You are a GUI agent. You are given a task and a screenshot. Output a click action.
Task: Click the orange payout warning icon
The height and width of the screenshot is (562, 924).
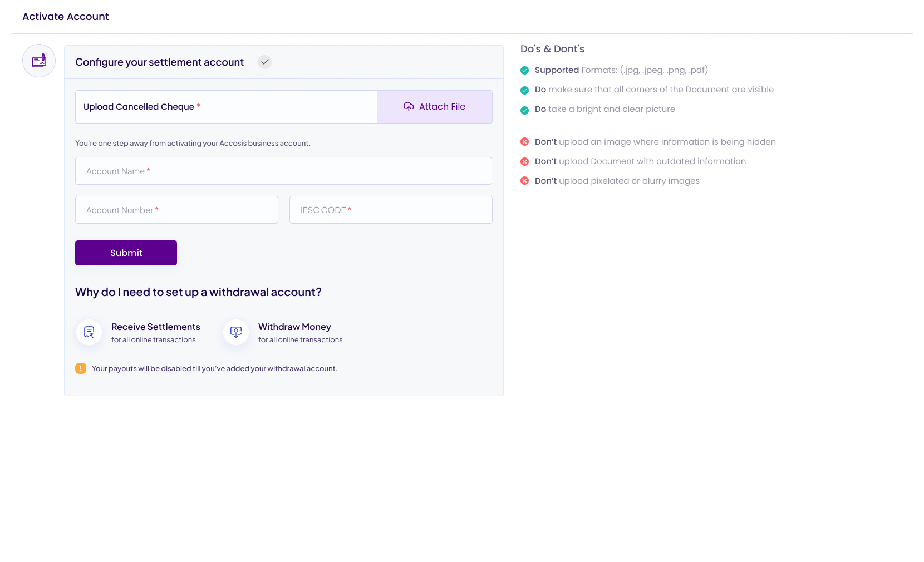(81, 368)
